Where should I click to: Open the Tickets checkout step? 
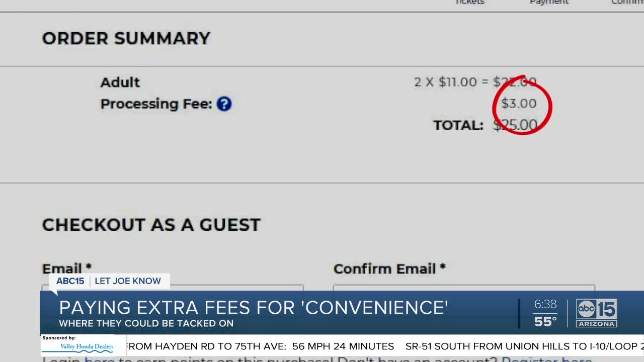click(x=469, y=3)
